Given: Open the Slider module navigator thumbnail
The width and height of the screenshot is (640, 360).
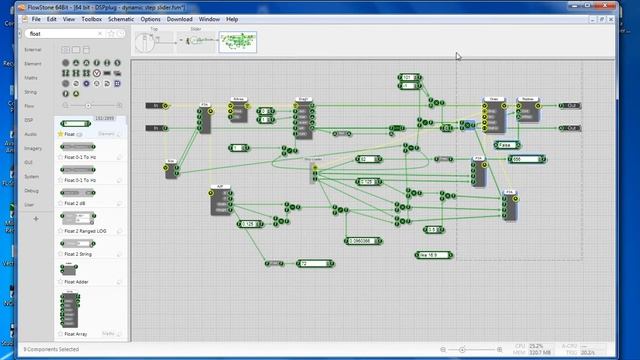Looking at the screenshot, I should point(196,42).
